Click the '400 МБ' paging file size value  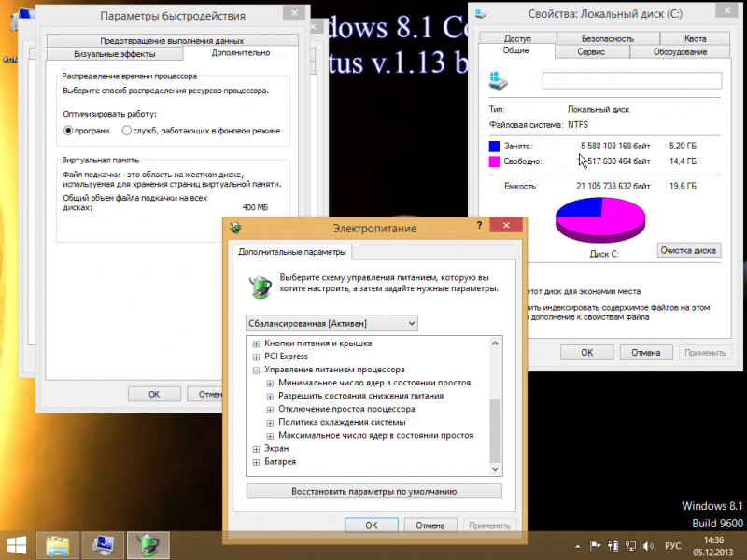point(255,207)
